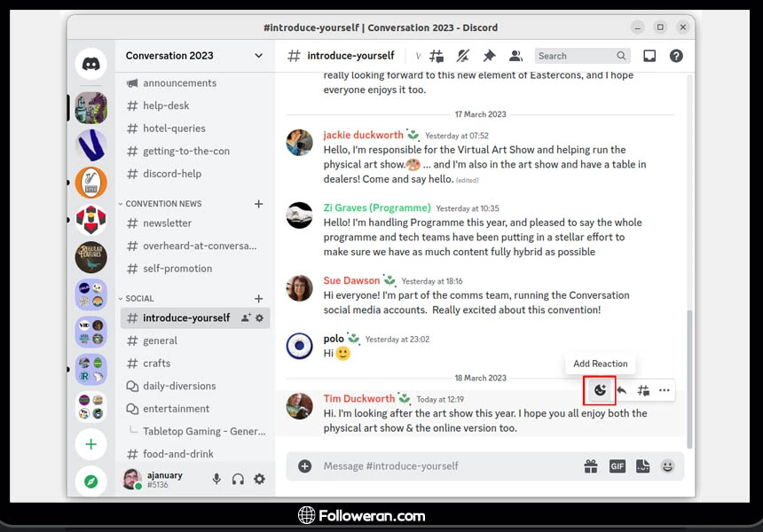The image size is (763, 532).
Task: Collapse the SOCIAL channel category
Action: click(139, 299)
